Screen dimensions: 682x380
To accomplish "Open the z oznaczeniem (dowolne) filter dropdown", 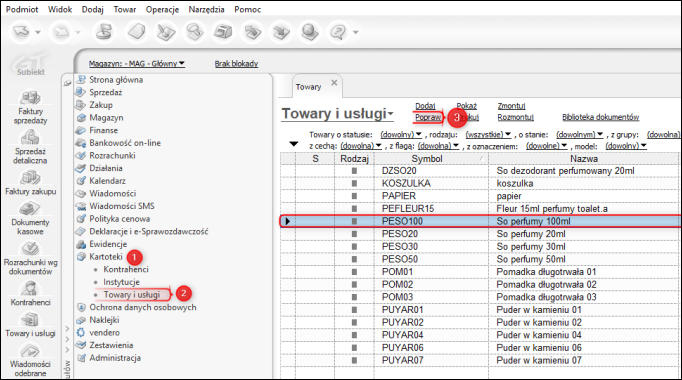I will click(546, 146).
